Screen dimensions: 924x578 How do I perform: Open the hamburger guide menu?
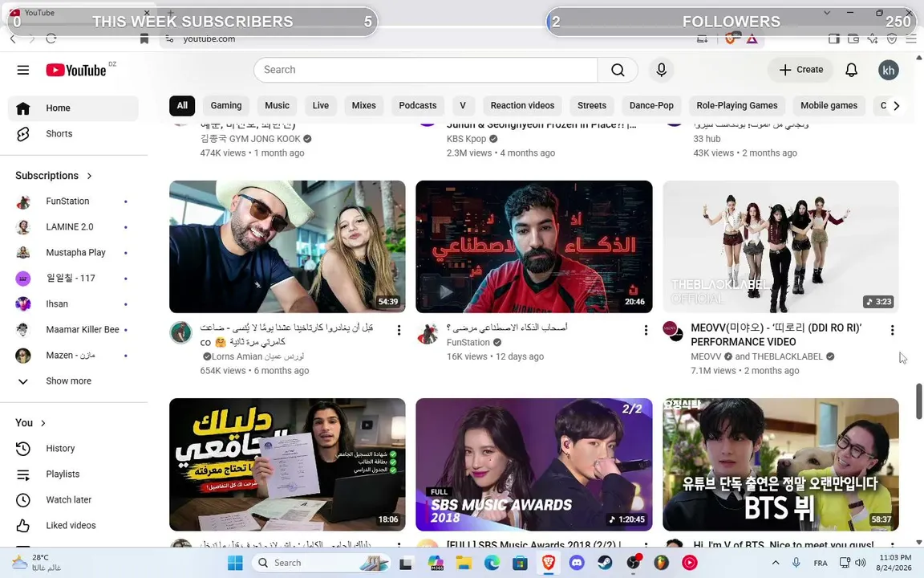(x=23, y=70)
